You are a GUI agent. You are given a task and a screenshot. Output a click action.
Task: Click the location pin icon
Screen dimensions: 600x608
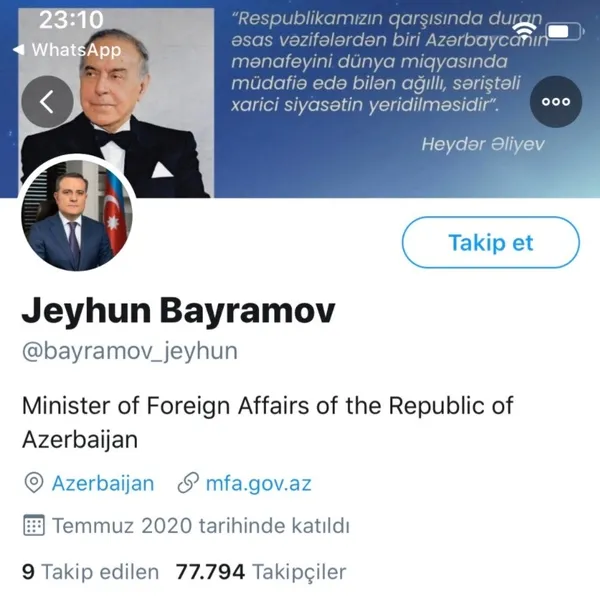click(34, 483)
